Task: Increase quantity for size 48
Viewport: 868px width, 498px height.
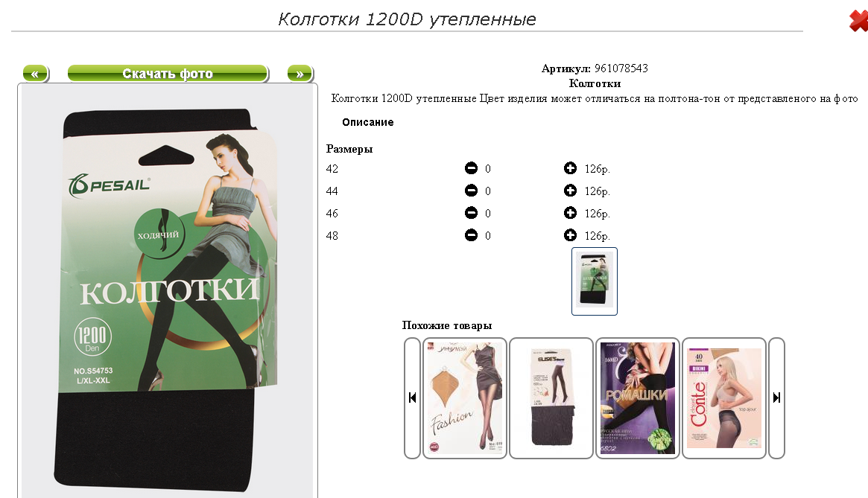Action: tap(570, 235)
